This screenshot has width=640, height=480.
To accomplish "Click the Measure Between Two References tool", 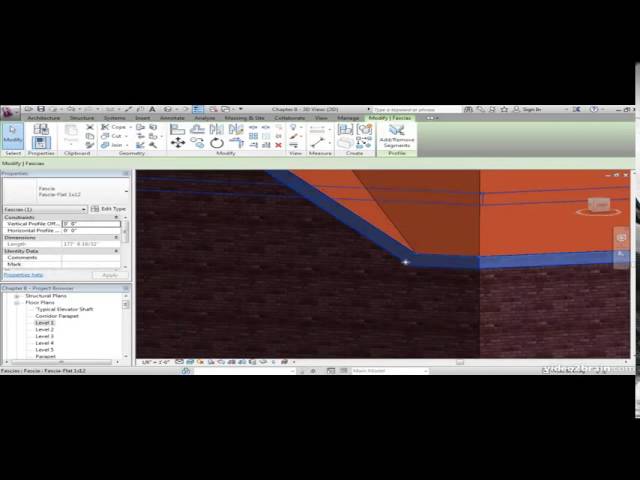I will [x=317, y=142].
